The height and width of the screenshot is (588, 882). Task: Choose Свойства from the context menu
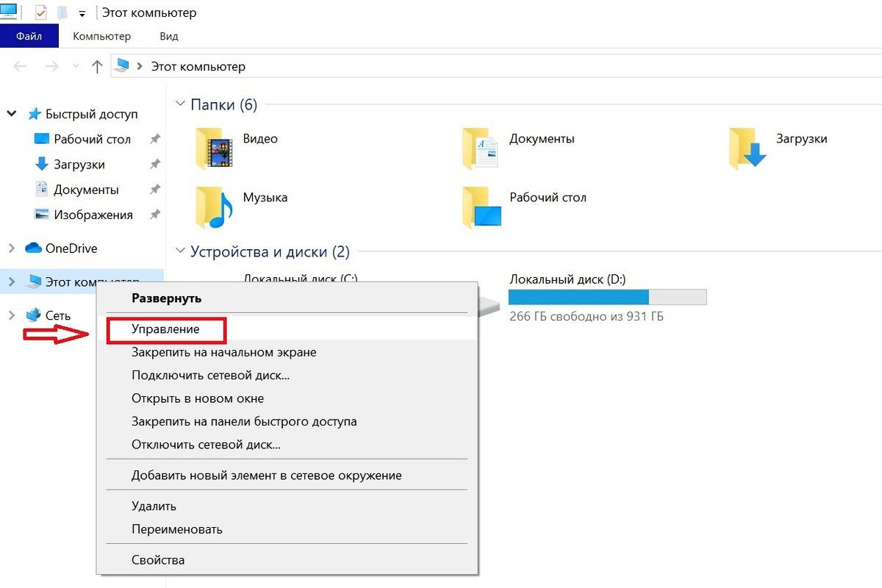click(158, 560)
